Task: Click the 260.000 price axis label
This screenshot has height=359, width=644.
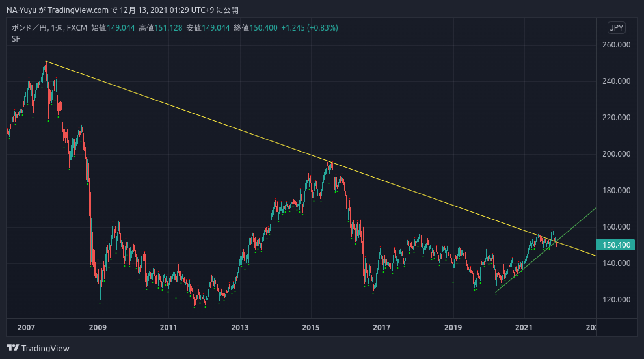Action: coord(618,45)
